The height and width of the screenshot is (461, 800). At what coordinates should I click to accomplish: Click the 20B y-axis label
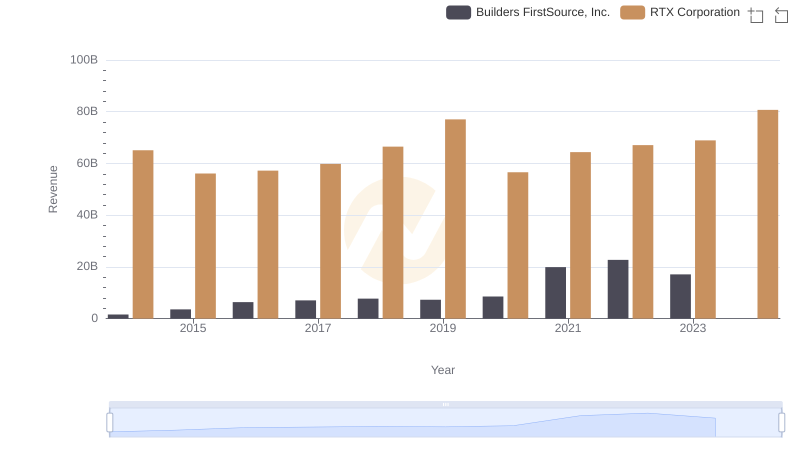click(x=87, y=266)
